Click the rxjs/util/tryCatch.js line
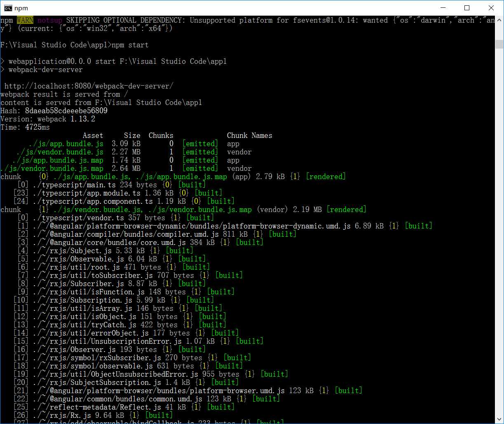This screenshot has height=424, width=504. [x=120, y=325]
